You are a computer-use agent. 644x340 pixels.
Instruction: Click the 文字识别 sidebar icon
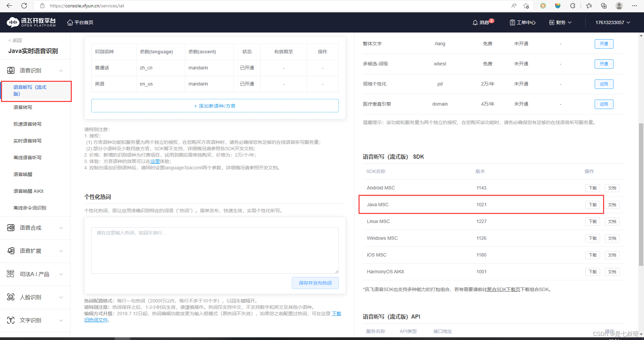coord(11,320)
